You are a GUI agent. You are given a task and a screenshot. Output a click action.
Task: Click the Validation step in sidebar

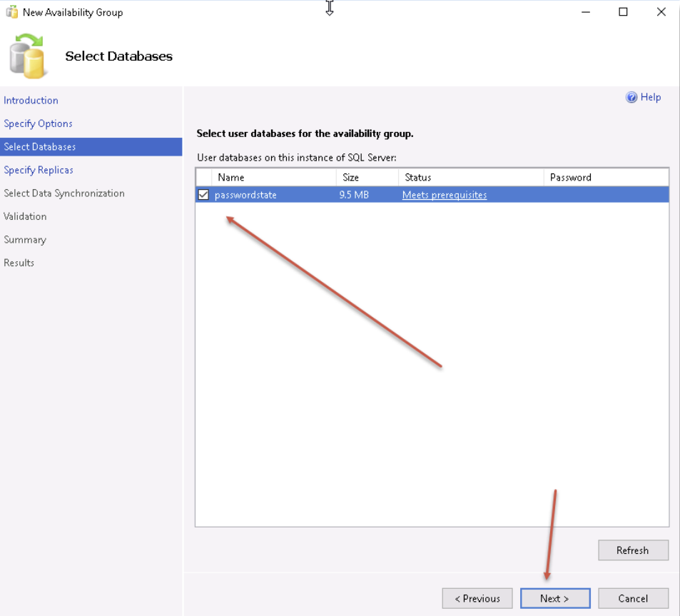point(25,216)
